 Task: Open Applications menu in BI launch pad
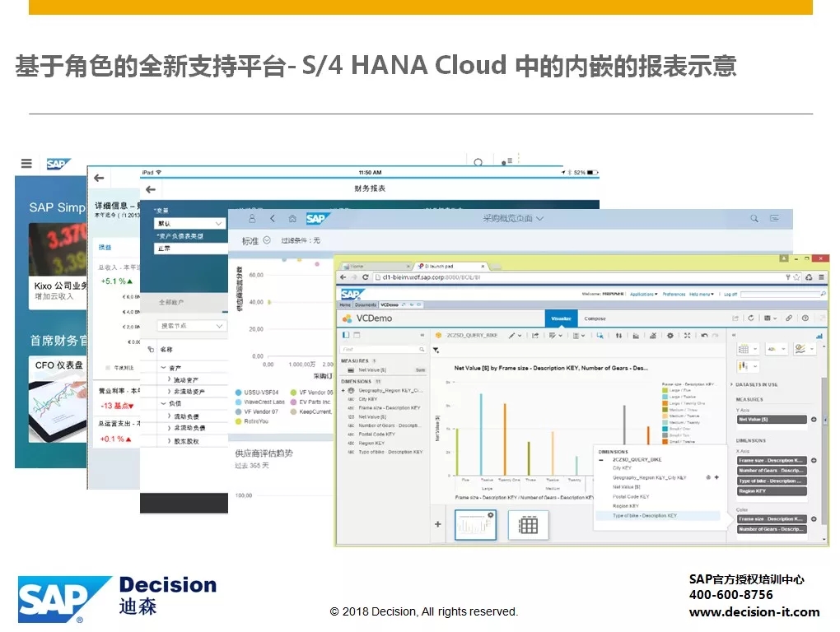[643, 294]
